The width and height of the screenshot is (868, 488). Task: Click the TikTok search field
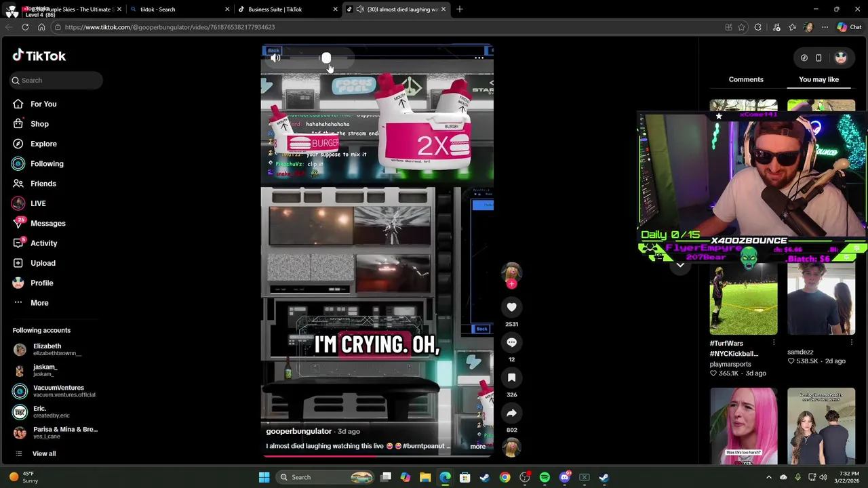(x=57, y=81)
